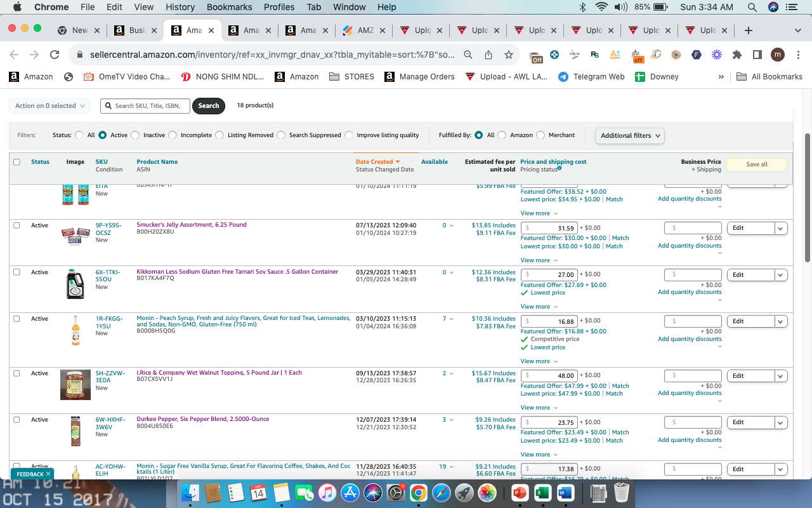812x508 pixels.
Task: Open the Chrome three-dot menu
Action: [x=797, y=55]
